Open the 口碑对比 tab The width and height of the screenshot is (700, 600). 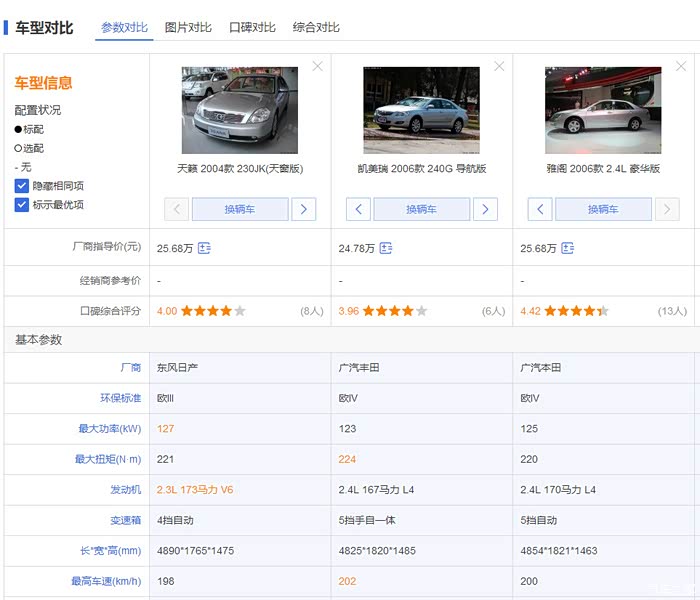pyautogui.click(x=252, y=28)
